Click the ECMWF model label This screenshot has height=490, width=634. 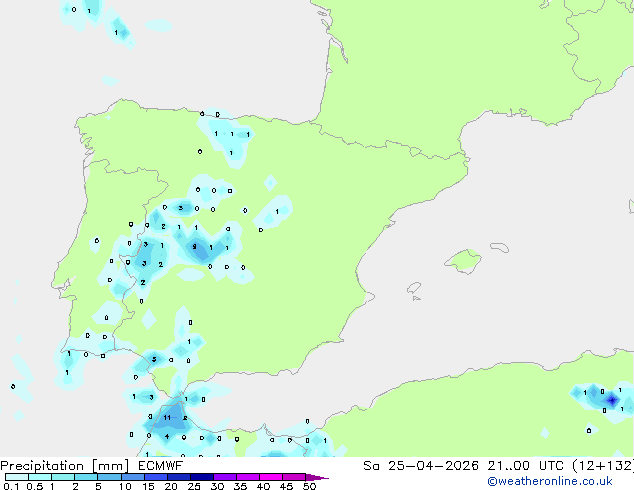click(161, 466)
